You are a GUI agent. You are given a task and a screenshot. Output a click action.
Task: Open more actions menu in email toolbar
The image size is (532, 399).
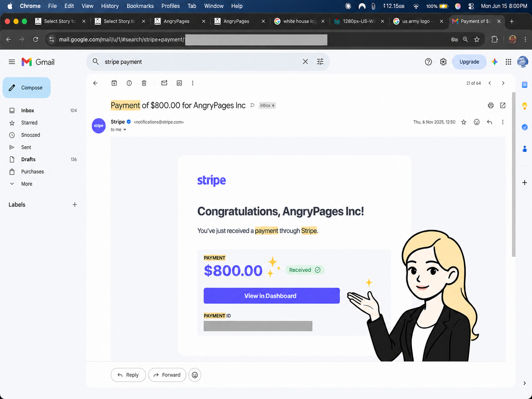point(193,83)
